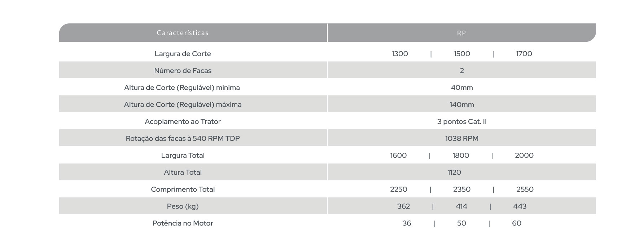Image resolution: width=644 pixels, height=241 pixels.
Task: Select the Potência no Motor label
Action: [x=183, y=223]
